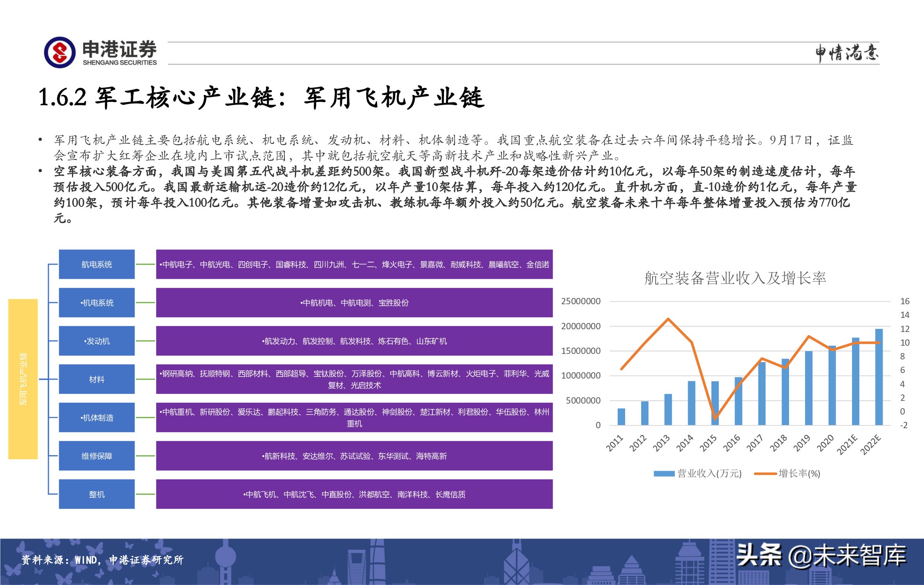This screenshot has height=585, width=924.
Task: Click the chart title 航空装备营业收入及增长率
Action: (x=735, y=278)
